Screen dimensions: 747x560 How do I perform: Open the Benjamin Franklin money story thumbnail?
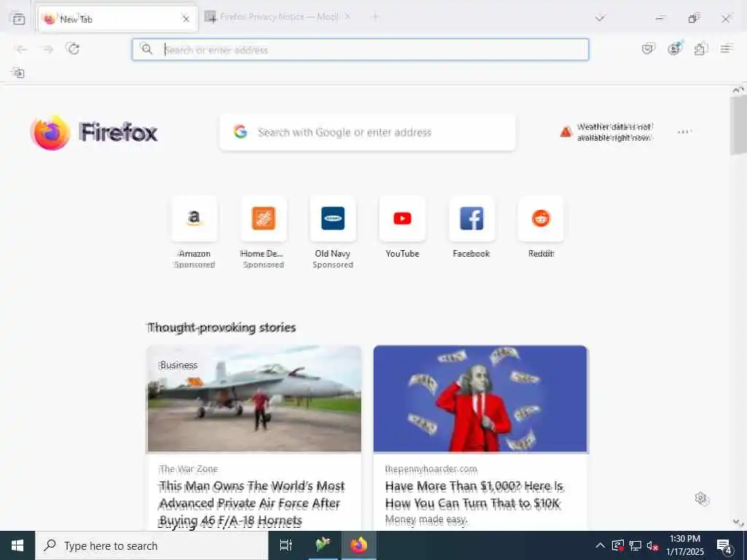[x=480, y=399]
